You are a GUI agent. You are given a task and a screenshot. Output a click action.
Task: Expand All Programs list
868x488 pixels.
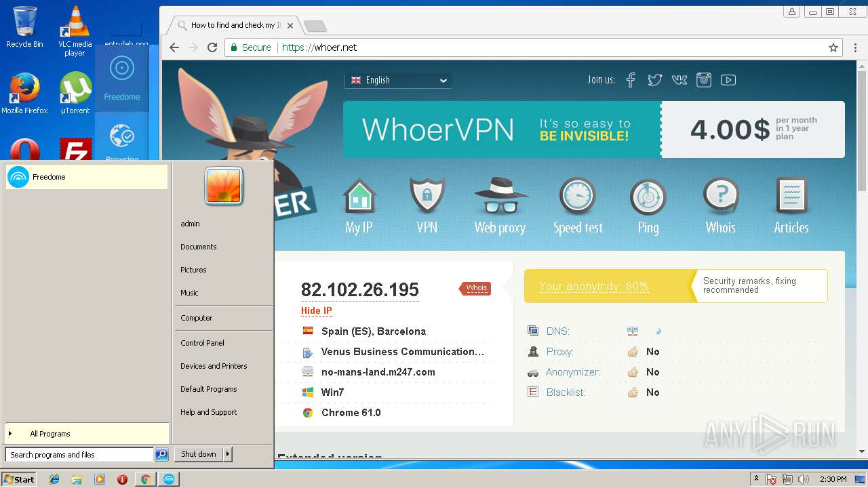pos(87,434)
